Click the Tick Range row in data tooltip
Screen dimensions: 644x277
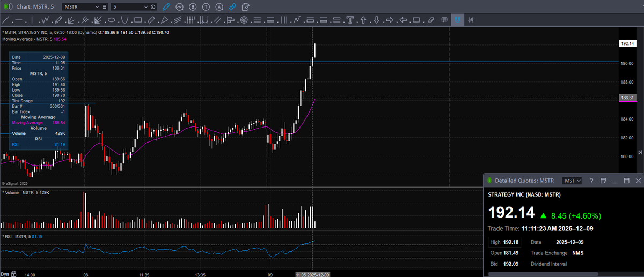point(38,101)
